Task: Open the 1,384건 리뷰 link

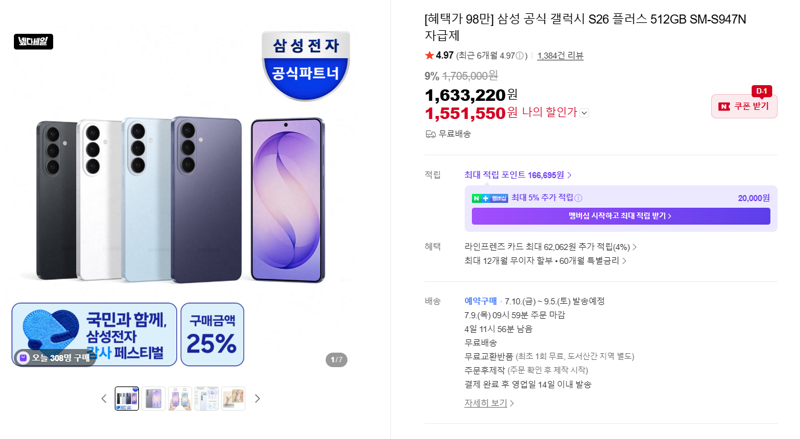Action: point(560,56)
